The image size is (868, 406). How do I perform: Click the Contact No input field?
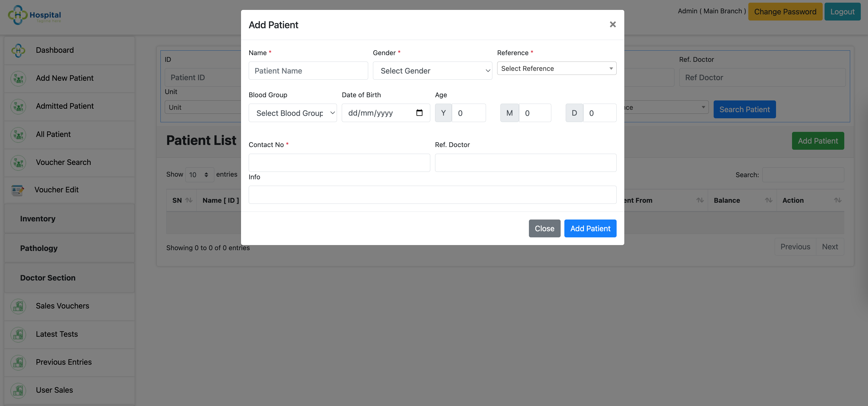pyautogui.click(x=339, y=163)
